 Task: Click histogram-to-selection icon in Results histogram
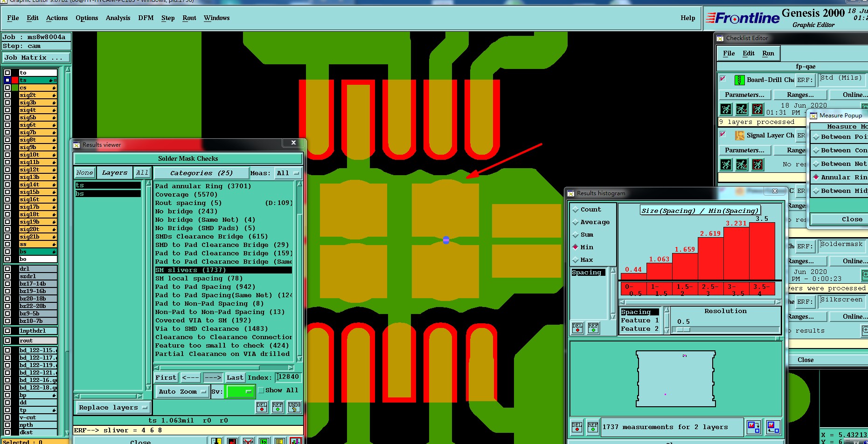coord(753,427)
